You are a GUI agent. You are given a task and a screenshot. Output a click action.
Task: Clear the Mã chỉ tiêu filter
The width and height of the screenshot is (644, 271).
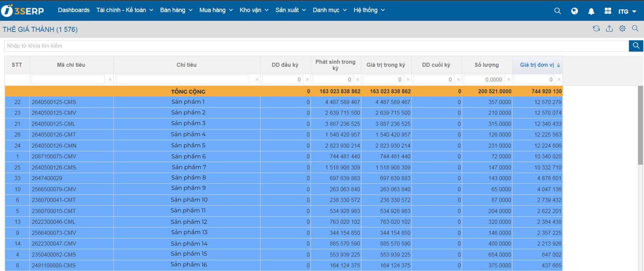coord(110,80)
